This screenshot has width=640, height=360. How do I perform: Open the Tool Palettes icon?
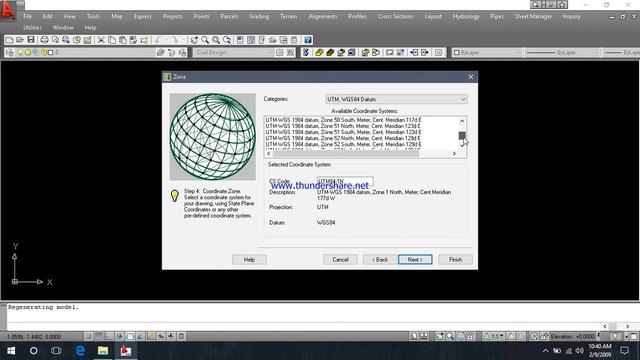[262, 40]
